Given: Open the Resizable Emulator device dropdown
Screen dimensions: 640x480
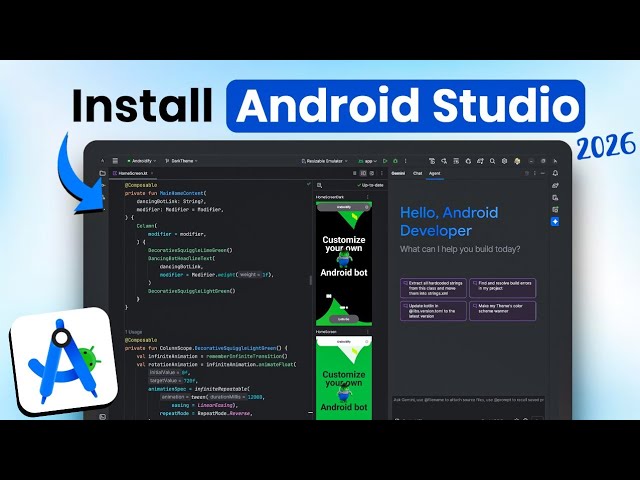Looking at the screenshot, I should pos(324,161).
